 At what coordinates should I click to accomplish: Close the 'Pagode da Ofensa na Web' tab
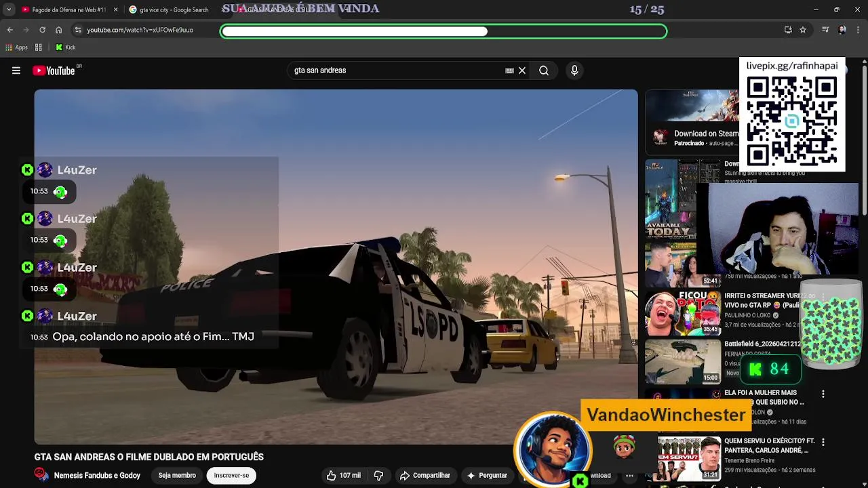(x=115, y=9)
